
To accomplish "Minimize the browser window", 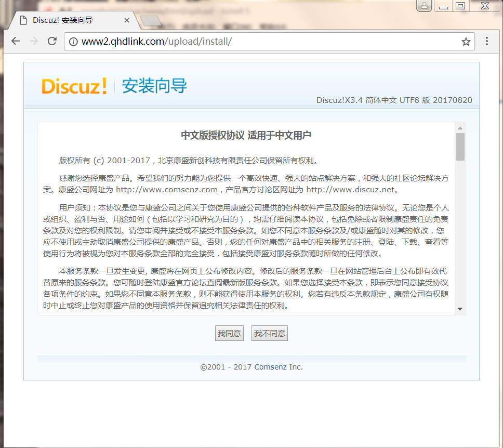I will click(x=443, y=6).
